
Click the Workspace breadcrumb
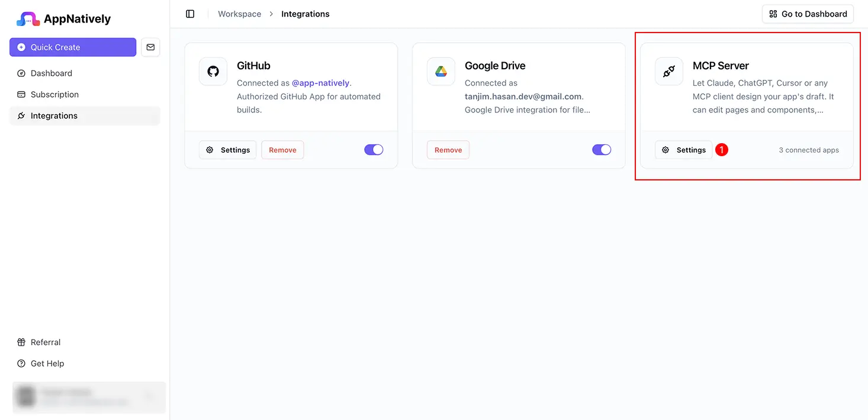tap(239, 14)
